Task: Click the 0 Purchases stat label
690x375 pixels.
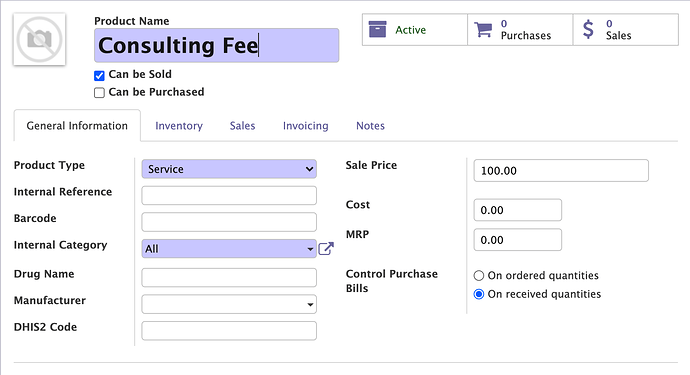Action: point(525,30)
